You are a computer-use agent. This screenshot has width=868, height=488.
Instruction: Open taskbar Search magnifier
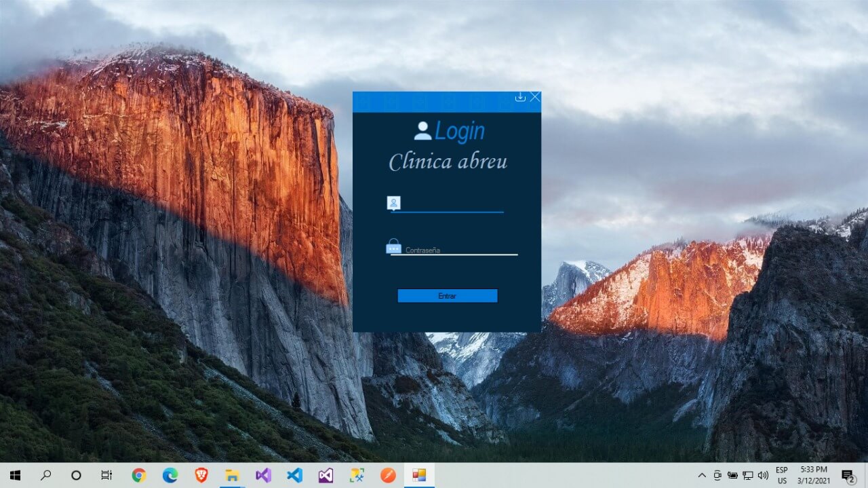tap(45, 475)
